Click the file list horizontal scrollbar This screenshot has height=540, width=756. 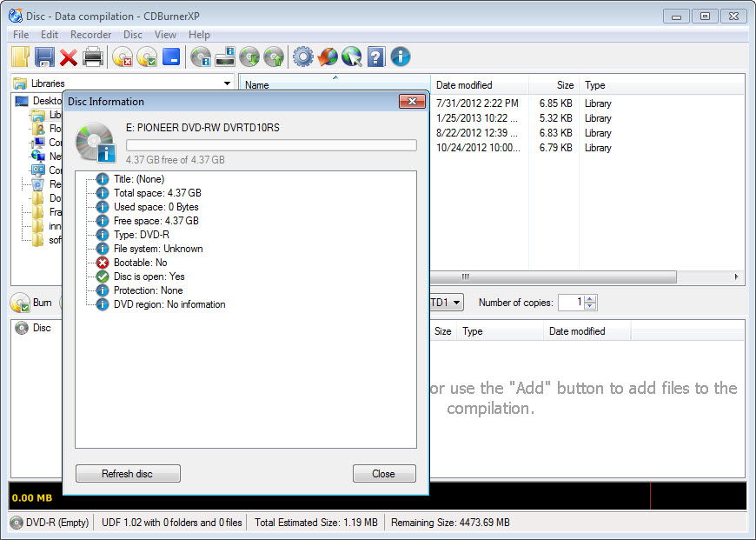click(x=553, y=277)
